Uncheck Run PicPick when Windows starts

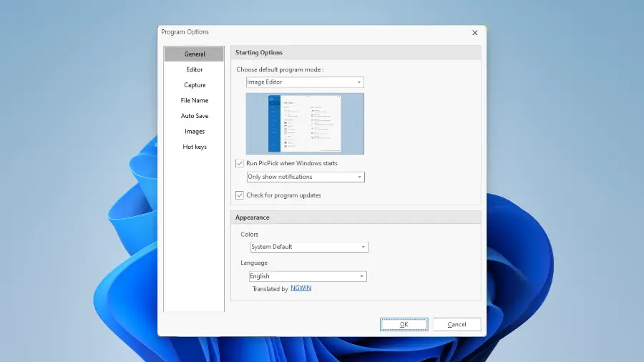click(x=240, y=163)
